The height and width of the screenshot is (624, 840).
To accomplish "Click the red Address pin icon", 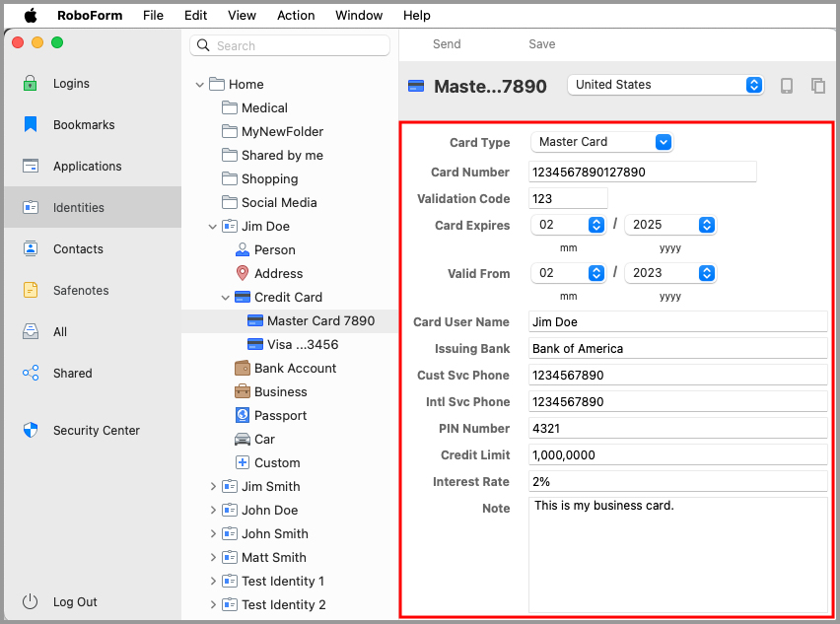I will [243, 273].
